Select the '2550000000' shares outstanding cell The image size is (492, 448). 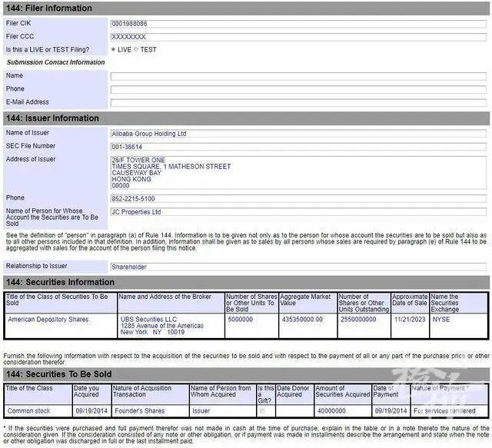coord(364,326)
